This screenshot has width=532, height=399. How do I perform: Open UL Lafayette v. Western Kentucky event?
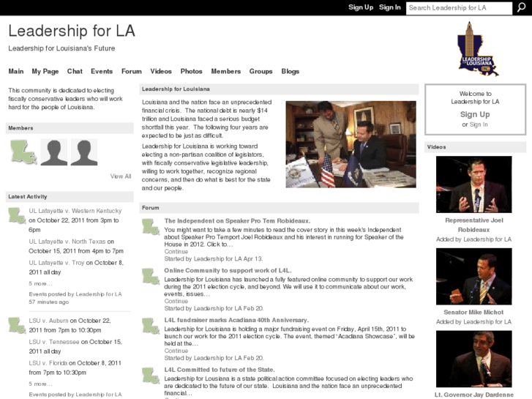75,211
